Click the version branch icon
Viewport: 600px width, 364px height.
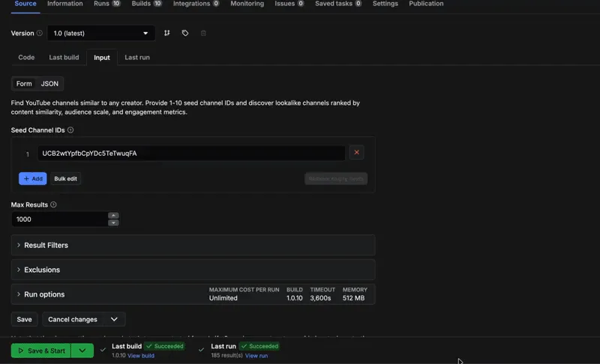[x=167, y=33]
